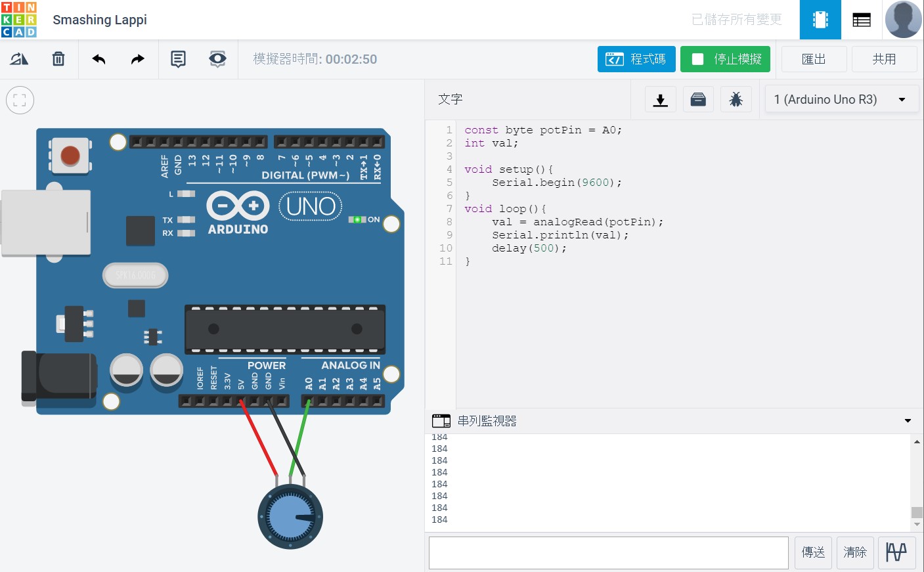Image resolution: width=924 pixels, height=572 pixels.
Task: Toggle the serial graph icon
Action: (896, 552)
